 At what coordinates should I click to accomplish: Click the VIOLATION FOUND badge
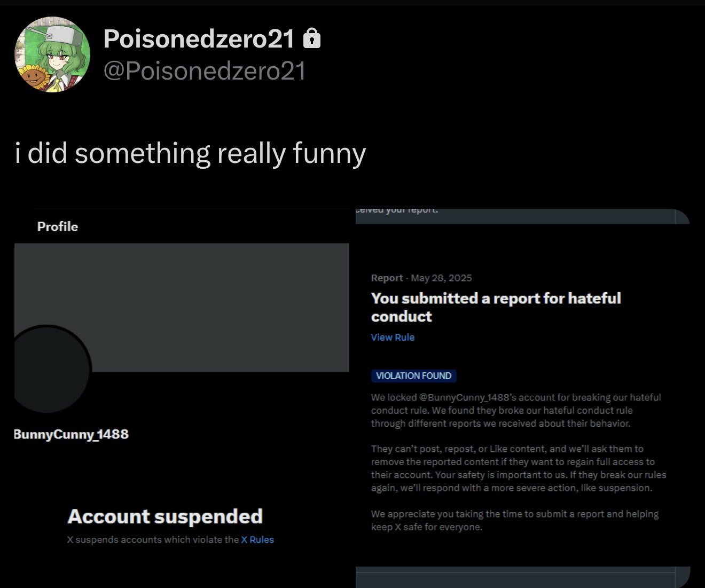(413, 375)
